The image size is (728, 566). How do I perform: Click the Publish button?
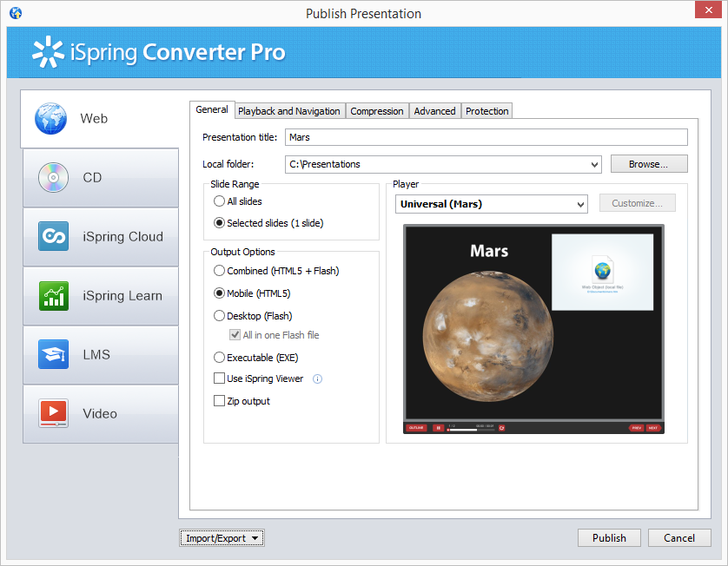609,537
